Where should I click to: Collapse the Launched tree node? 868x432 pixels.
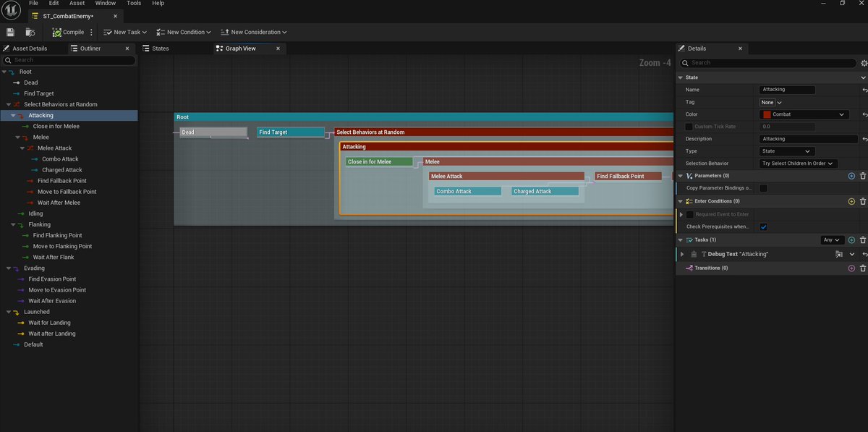pyautogui.click(x=9, y=312)
